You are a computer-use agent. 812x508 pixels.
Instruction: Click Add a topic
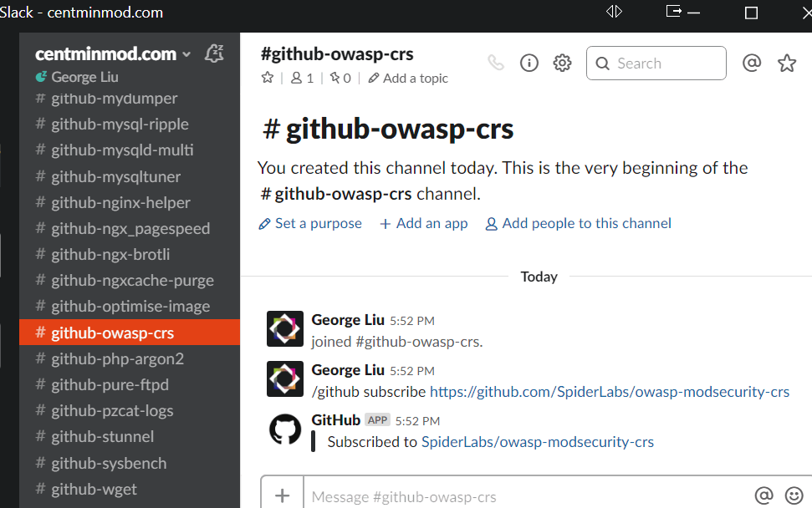pos(408,78)
